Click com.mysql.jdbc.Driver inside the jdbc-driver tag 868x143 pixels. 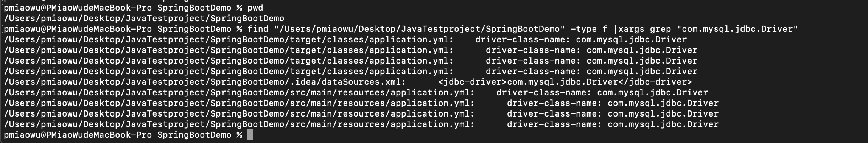(x=563, y=82)
